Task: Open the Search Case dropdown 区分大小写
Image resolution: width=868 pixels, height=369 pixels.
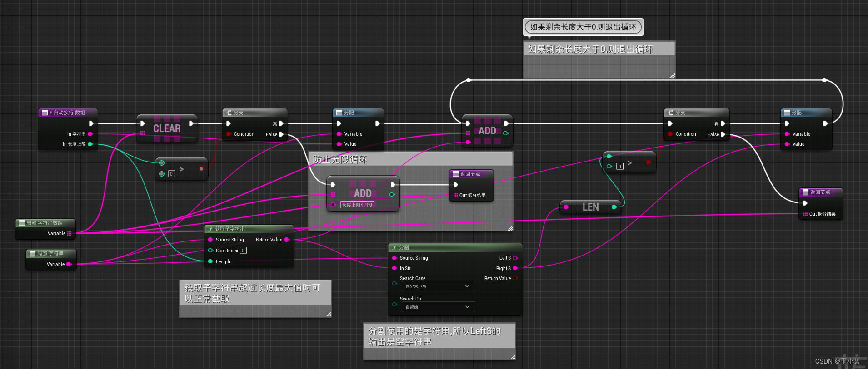Action: 438,286
